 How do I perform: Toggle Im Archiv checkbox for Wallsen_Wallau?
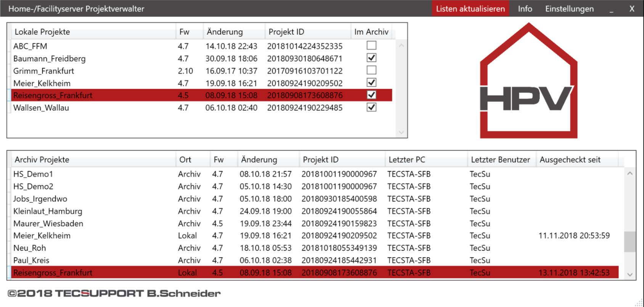click(x=371, y=107)
